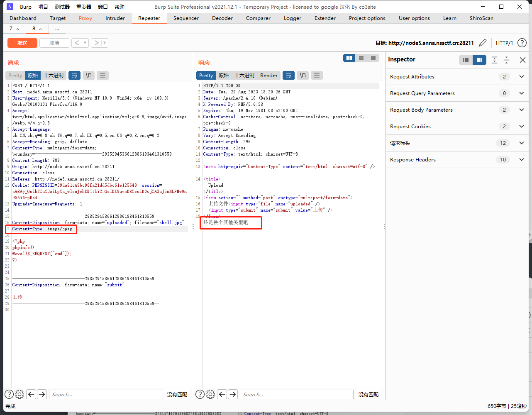Open the Project options tab
This screenshot has width=532, height=415.
click(x=367, y=18)
